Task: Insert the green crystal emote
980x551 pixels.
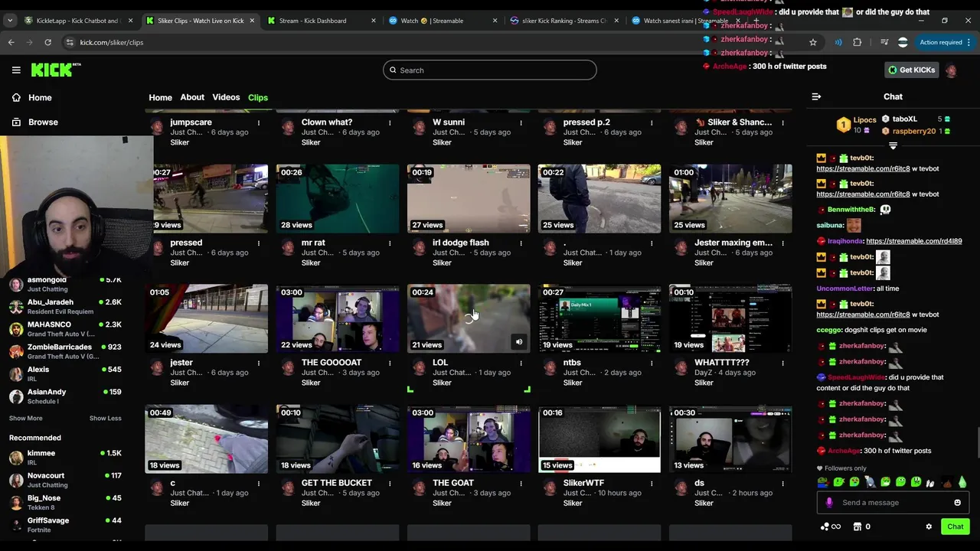Action: [x=962, y=482]
